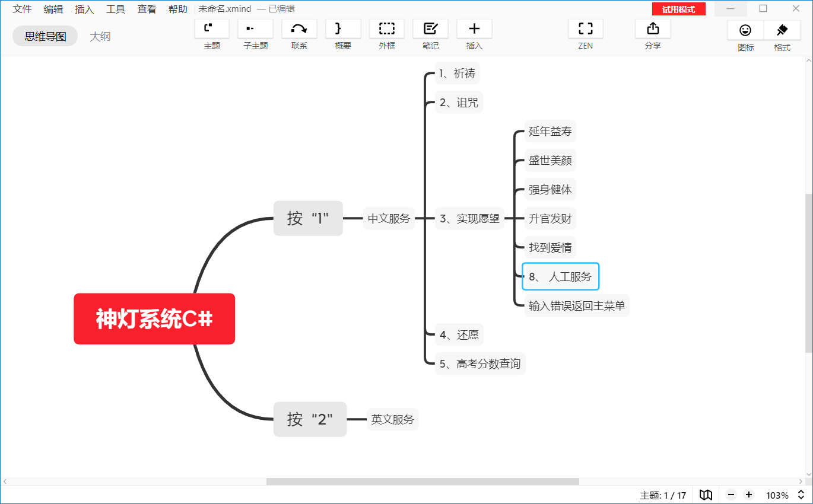Open the 插入 menu in menu bar
This screenshot has height=504, width=813.
(84, 9)
